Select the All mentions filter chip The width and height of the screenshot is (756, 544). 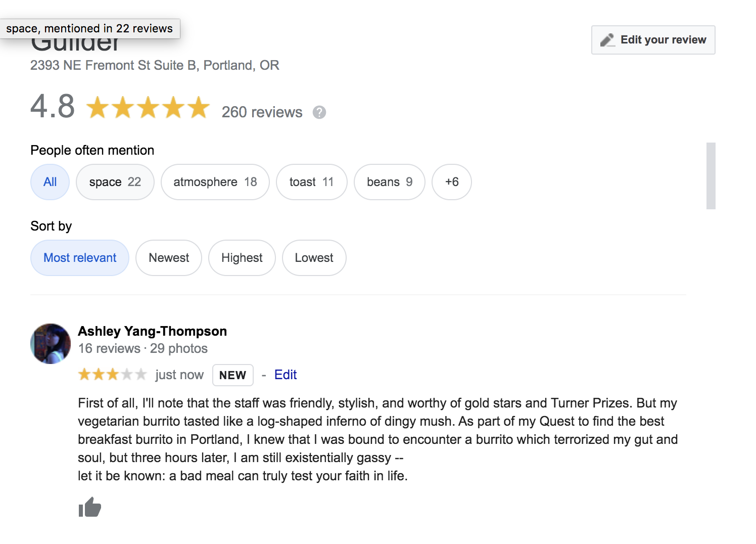click(x=50, y=182)
